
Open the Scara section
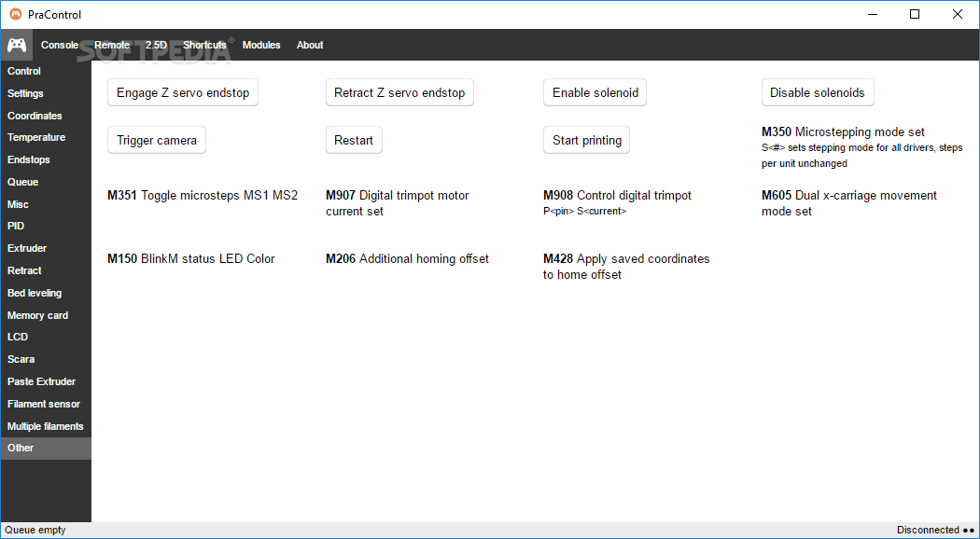[x=47, y=359]
